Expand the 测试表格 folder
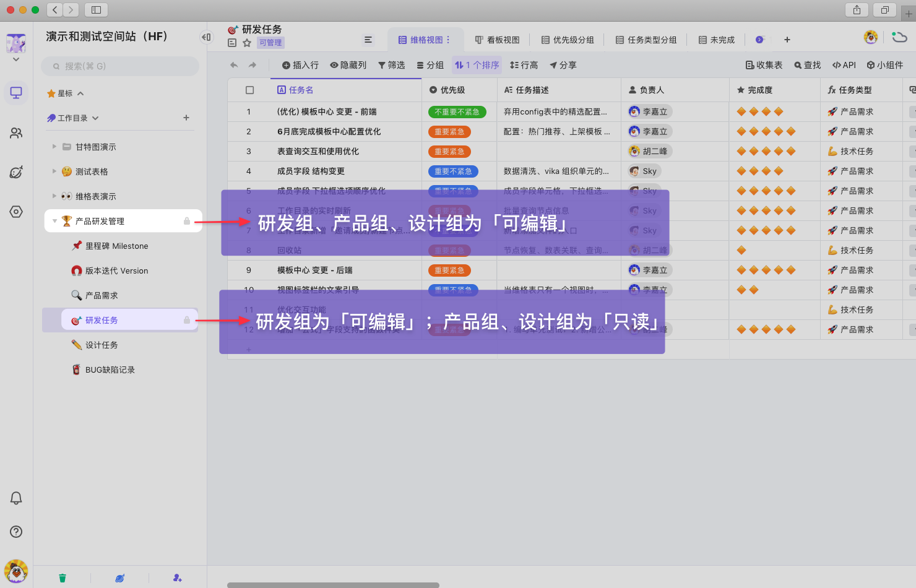The width and height of the screenshot is (916, 588). coord(54,171)
